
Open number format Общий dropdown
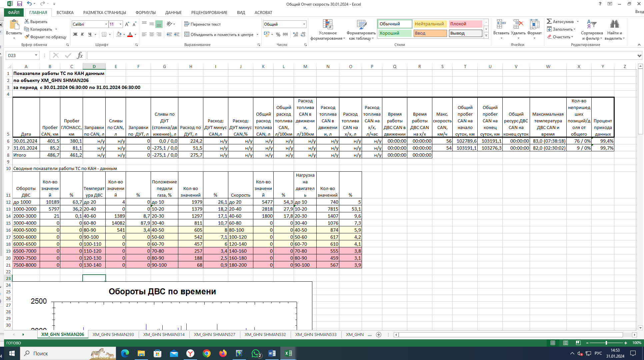(304, 24)
